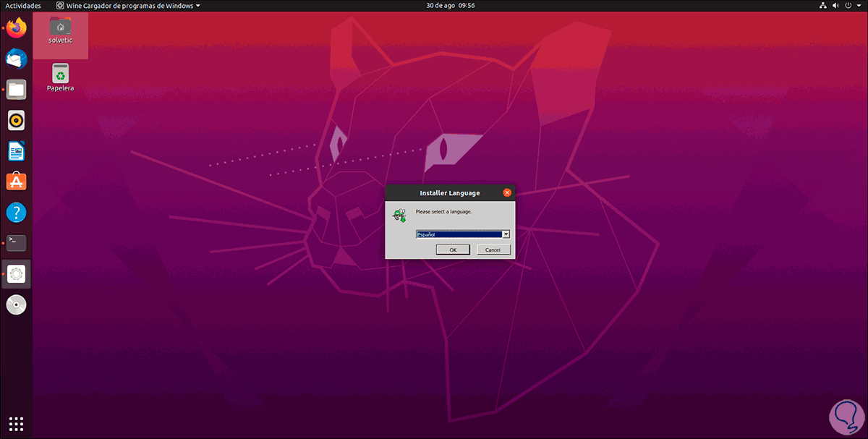Viewport: 868px width, 439px height.
Task: Click 'Please select a language.' text
Action: (443, 212)
